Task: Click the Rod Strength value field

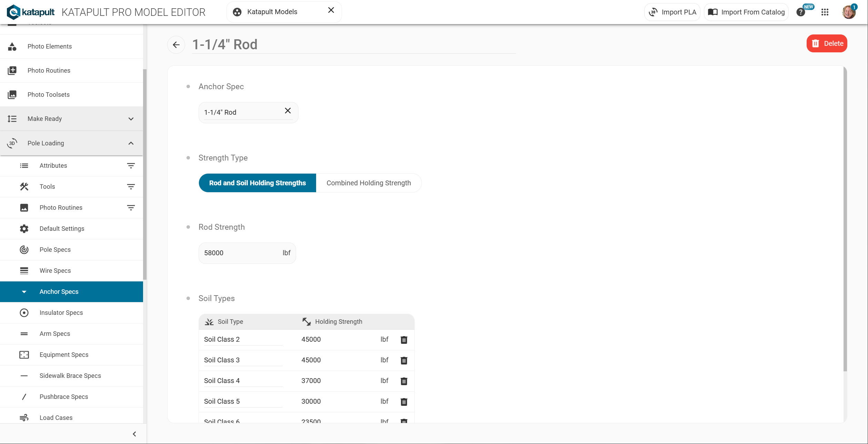Action: pos(241,253)
